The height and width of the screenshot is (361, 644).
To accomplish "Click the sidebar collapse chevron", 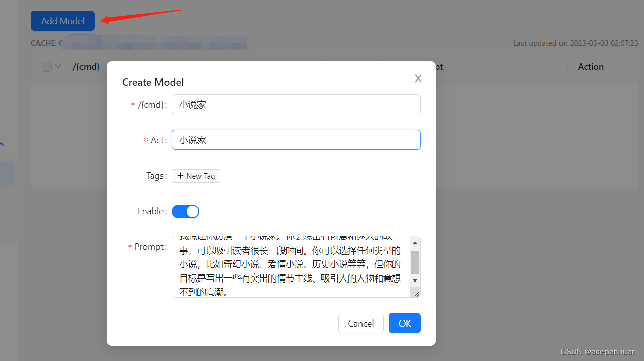I will (x=2, y=144).
